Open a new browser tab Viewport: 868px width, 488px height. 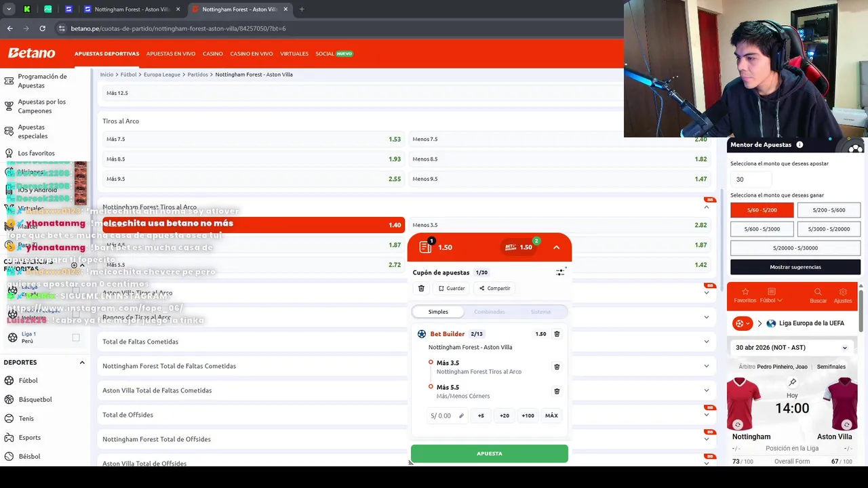pos(302,9)
